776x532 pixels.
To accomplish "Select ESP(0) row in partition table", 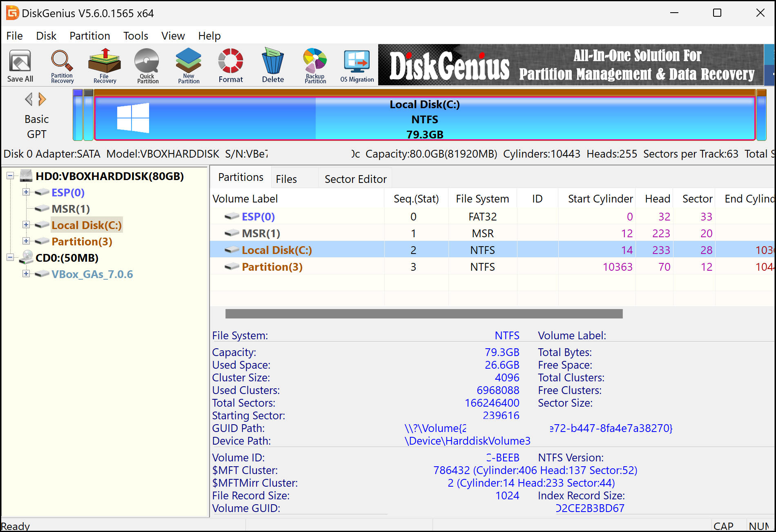I will point(493,216).
